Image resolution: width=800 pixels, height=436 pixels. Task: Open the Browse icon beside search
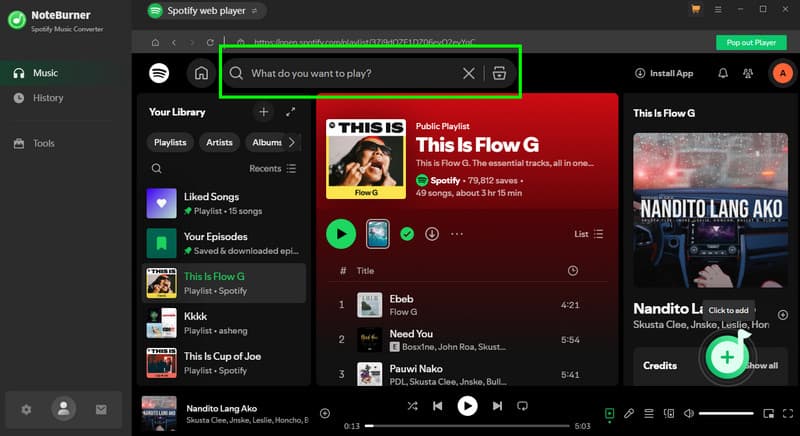[x=499, y=73]
